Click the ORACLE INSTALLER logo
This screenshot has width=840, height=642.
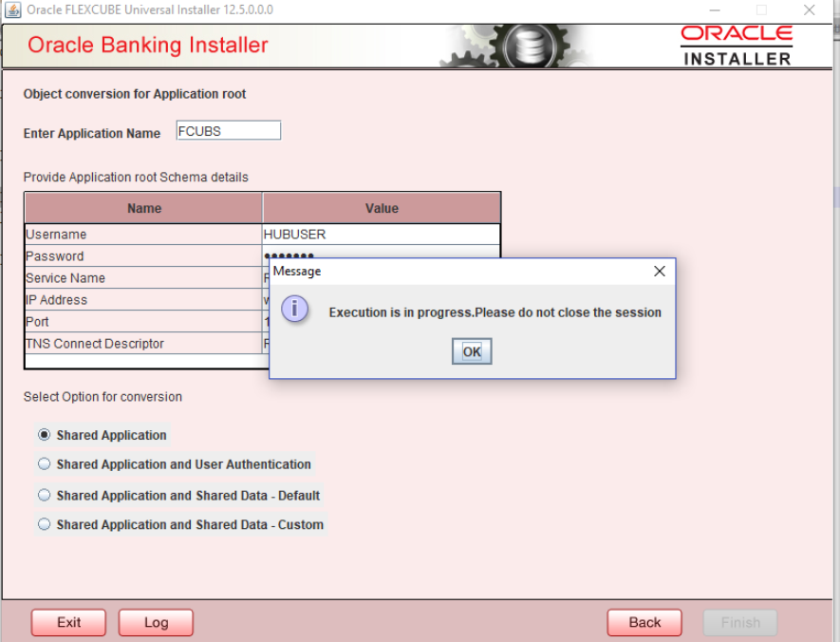pos(736,41)
